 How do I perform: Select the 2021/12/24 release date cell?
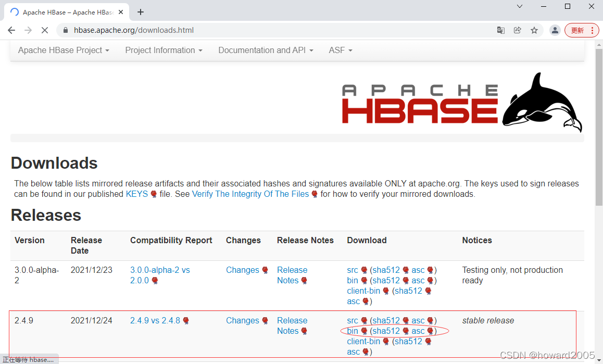click(92, 321)
